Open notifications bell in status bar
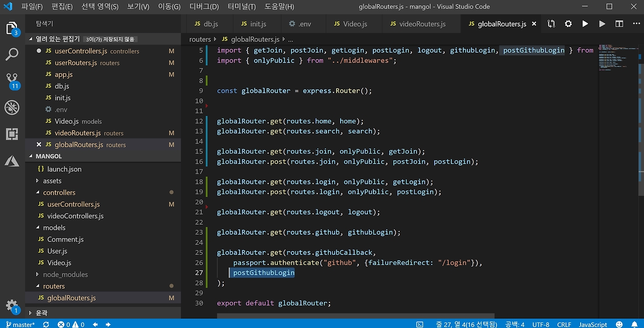644x328 pixels. coord(634,324)
